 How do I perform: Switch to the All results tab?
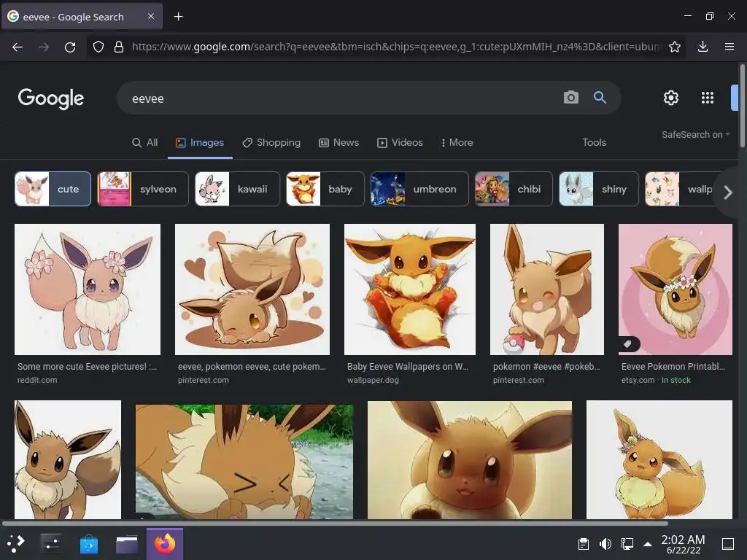[x=145, y=142]
